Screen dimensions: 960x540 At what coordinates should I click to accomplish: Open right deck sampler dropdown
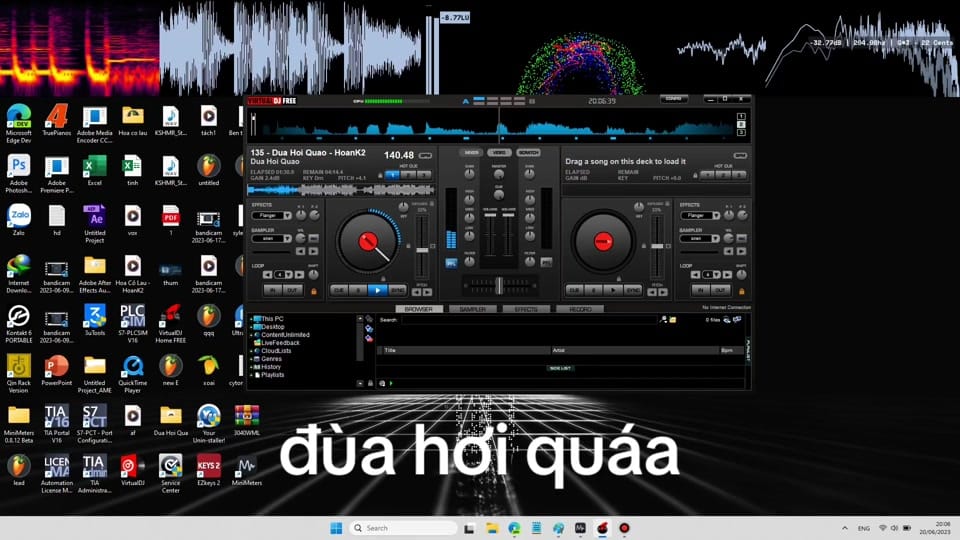coord(716,238)
